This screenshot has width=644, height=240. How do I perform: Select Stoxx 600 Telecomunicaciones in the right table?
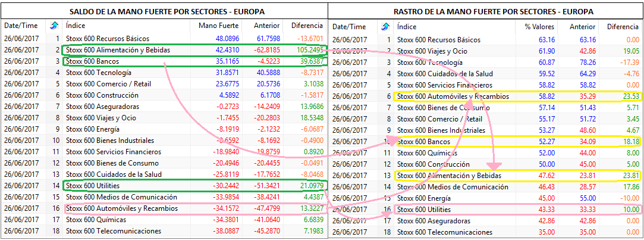(x=445, y=233)
